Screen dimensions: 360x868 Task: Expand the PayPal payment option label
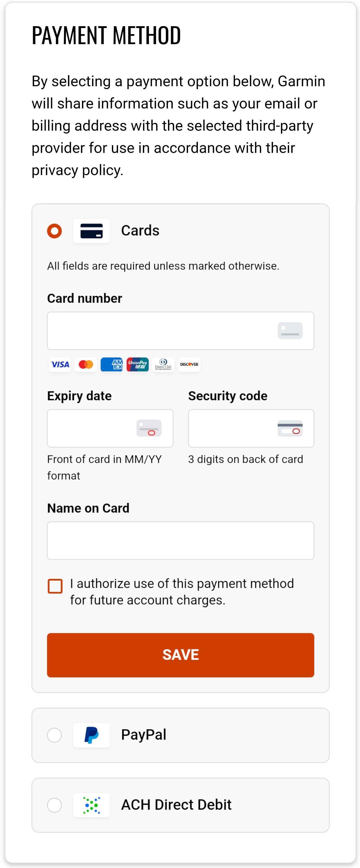[144, 735]
